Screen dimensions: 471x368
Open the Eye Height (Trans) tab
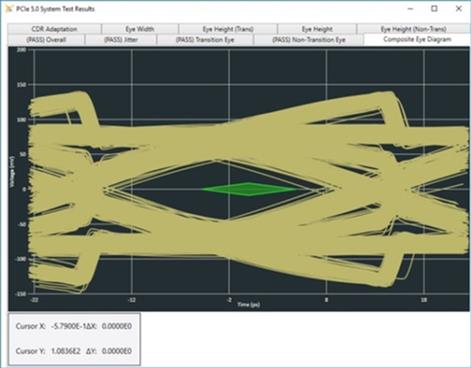click(x=228, y=29)
